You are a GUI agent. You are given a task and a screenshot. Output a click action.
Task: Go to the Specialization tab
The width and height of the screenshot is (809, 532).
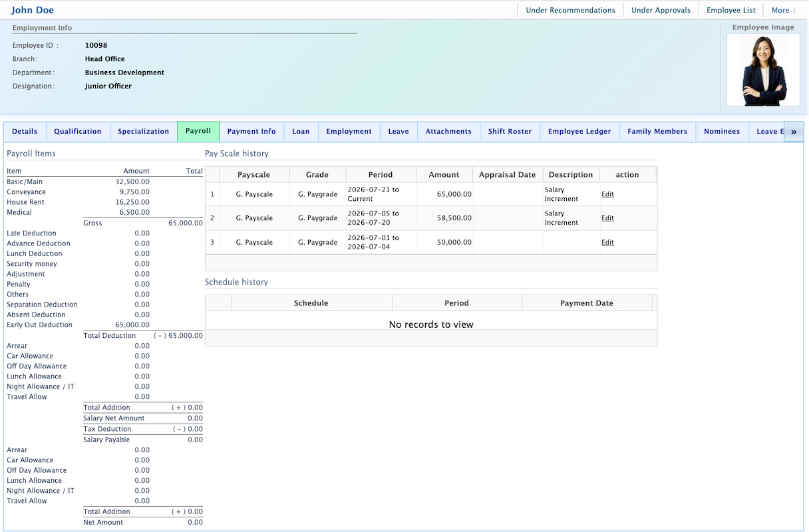pyautogui.click(x=144, y=132)
